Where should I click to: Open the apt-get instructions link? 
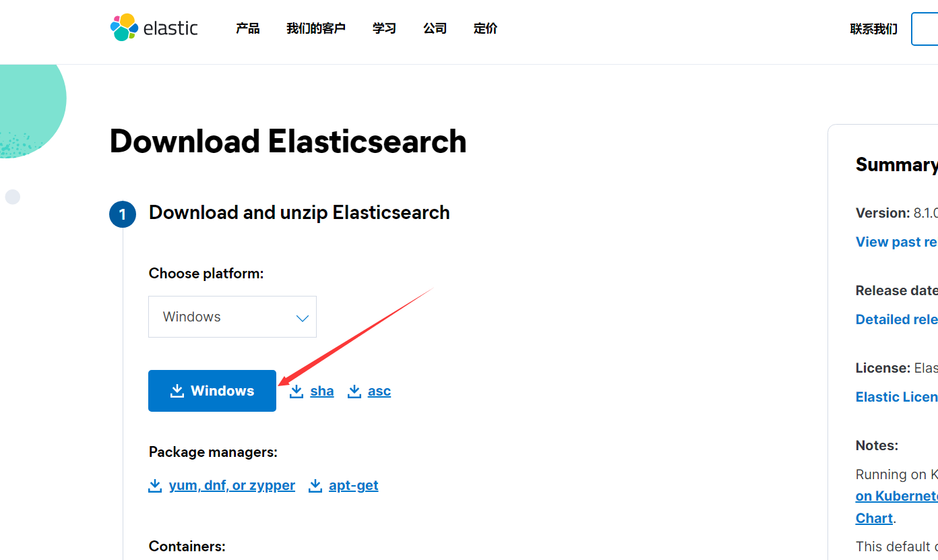pyautogui.click(x=354, y=485)
